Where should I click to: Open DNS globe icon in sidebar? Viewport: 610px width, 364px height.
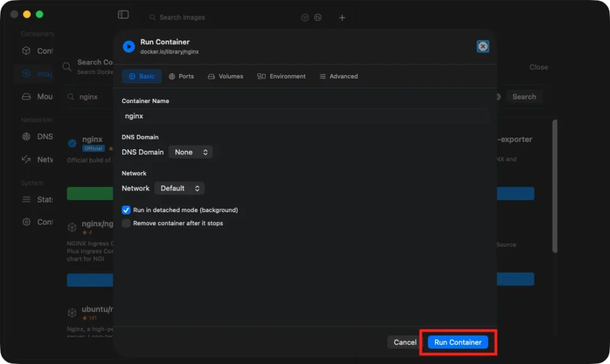26,136
